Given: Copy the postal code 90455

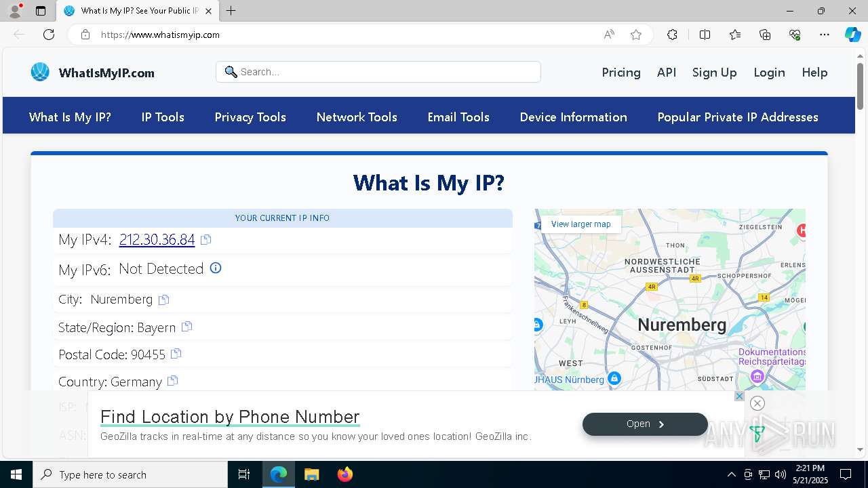Looking at the screenshot, I should pyautogui.click(x=176, y=354).
